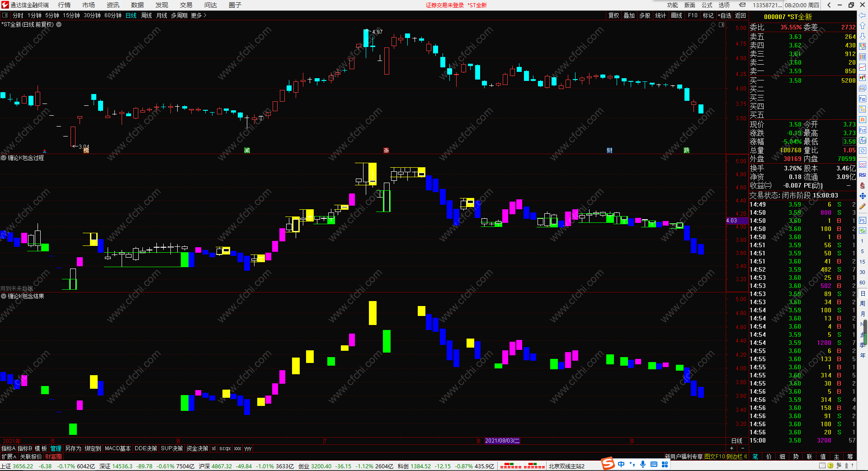Screen dimensions: 868x471
Task: Click the F5 icon in right sidebar
Action: (863, 220)
